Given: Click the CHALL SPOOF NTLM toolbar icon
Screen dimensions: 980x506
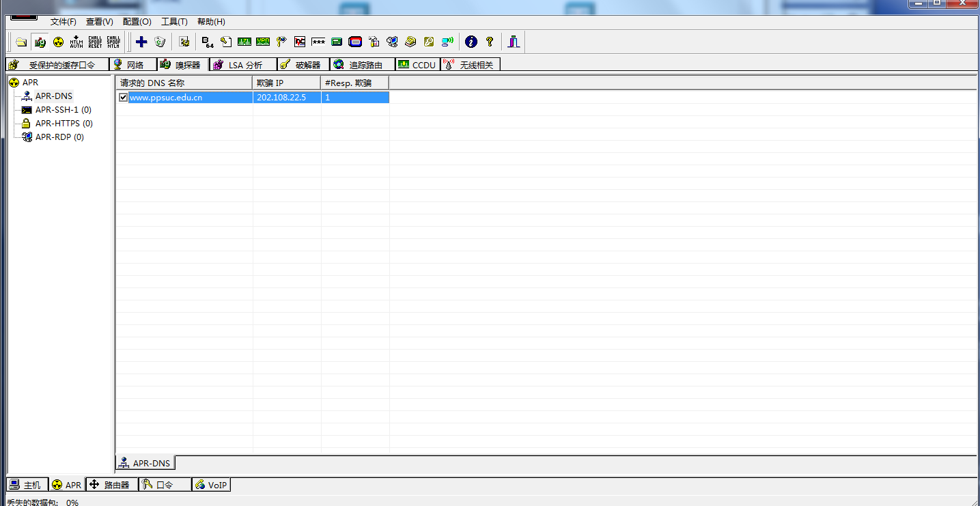Looking at the screenshot, I should tap(113, 42).
